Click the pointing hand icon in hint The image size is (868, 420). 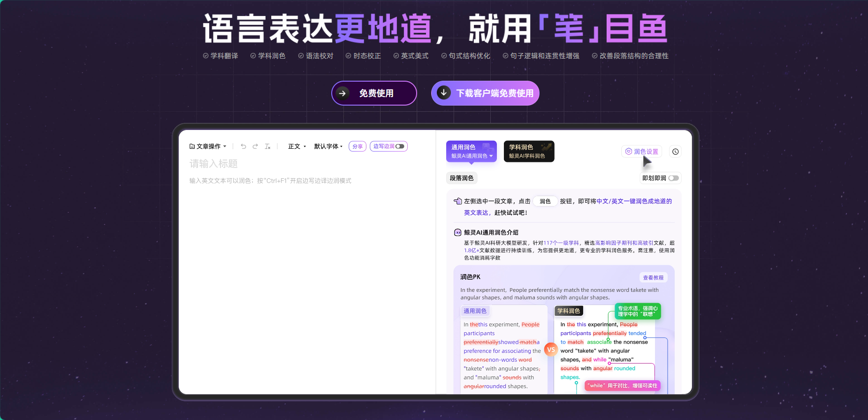pos(457,201)
